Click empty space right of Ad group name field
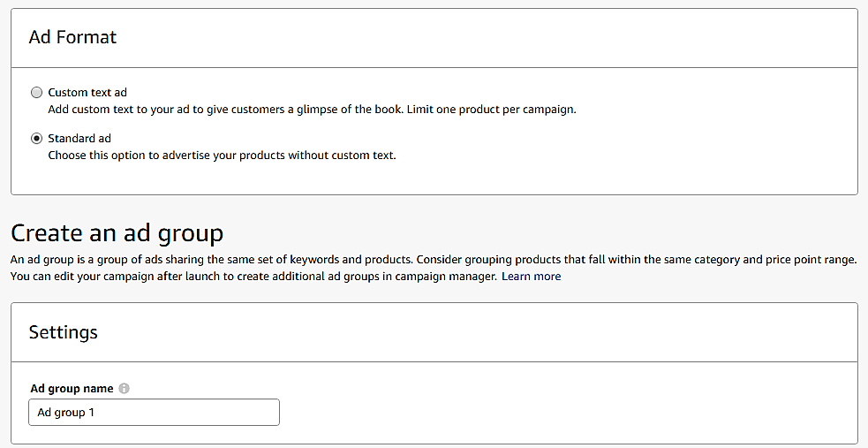868x448 pixels. point(565,413)
